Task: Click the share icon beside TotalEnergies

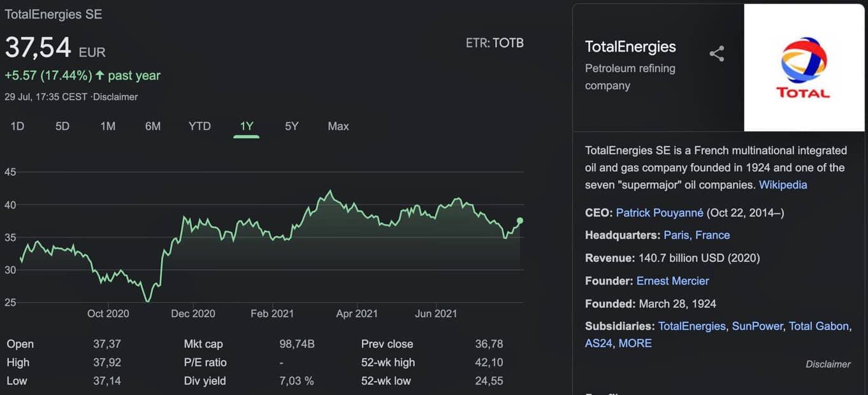Action: point(717,54)
